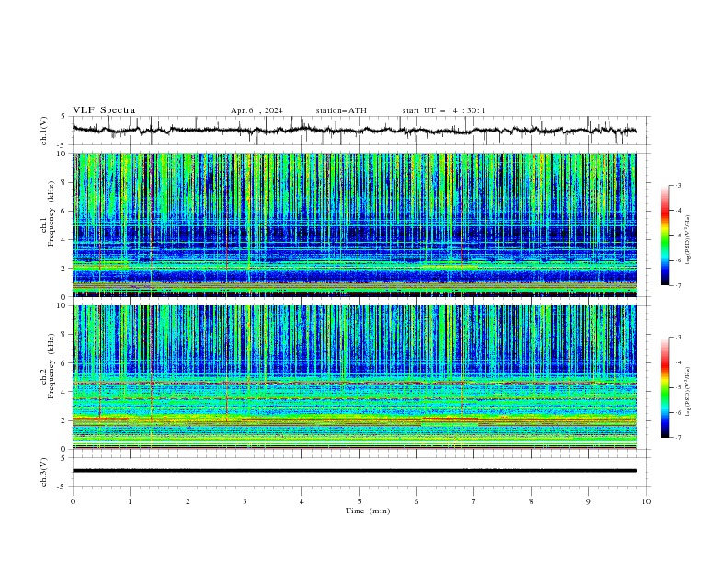Click the time axis tick label "0"
Image resolution: width=728 pixels, height=563 pixels.
pos(73,501)
